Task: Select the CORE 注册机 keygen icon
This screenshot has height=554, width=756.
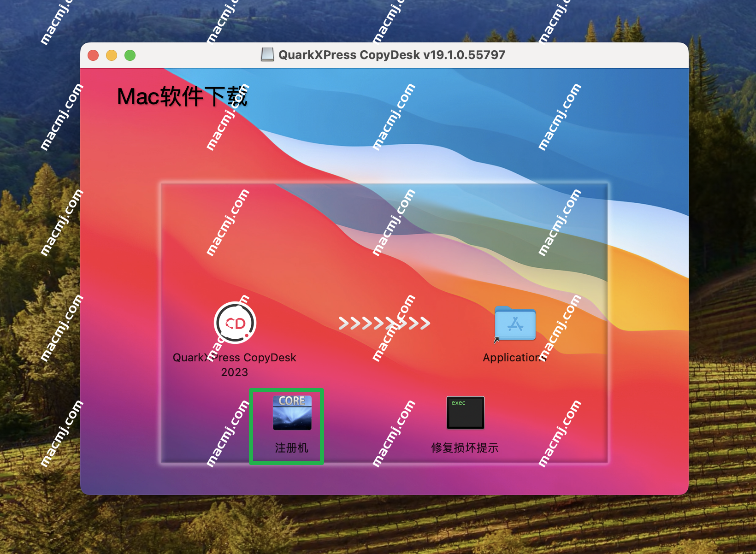Action: click(x=292, y=413)
